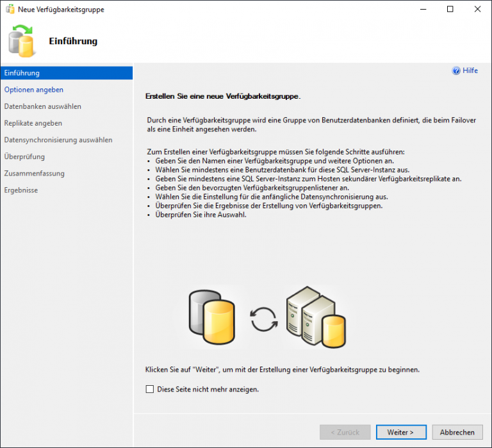Minimize the Neue Verfügbarkeitsgruppe window
Viewport: 492px width, 448px height.
(423, 10)
